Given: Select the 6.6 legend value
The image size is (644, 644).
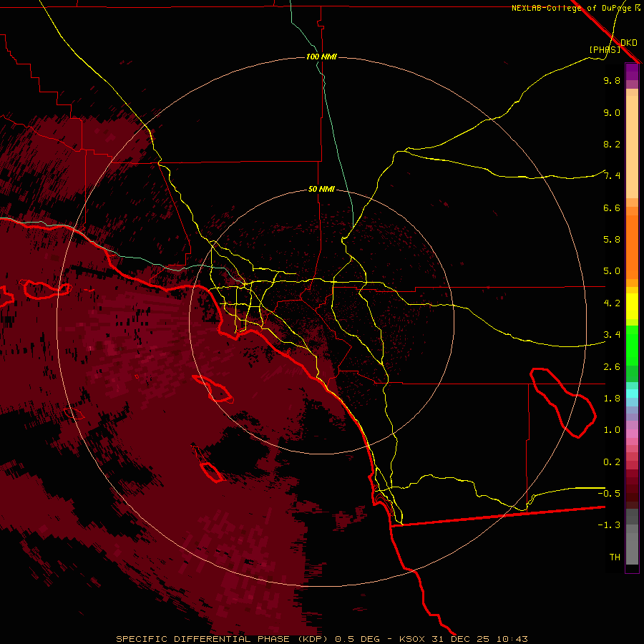Looking at the screenshot, I should click(612, 208).
